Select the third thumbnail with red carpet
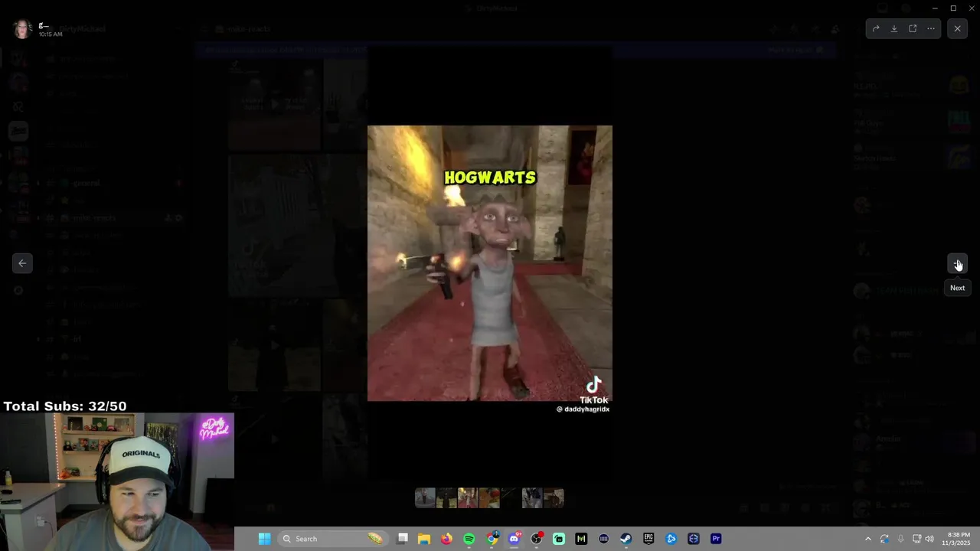980x551 pixels. (x=468, y=498)
